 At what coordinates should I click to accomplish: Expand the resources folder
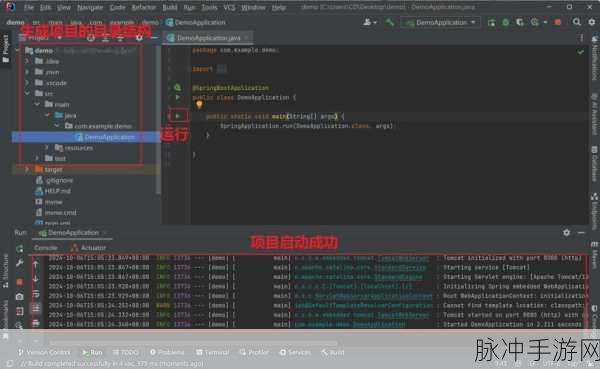(x=47, y=147)
